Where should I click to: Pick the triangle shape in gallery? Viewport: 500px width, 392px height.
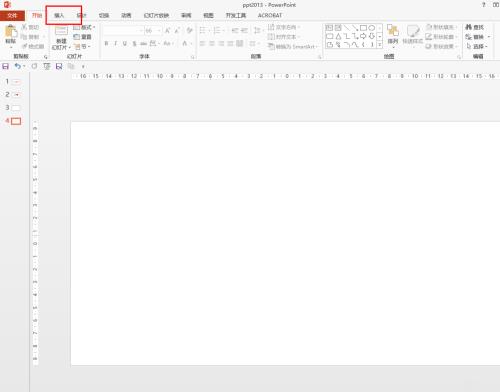338,36
